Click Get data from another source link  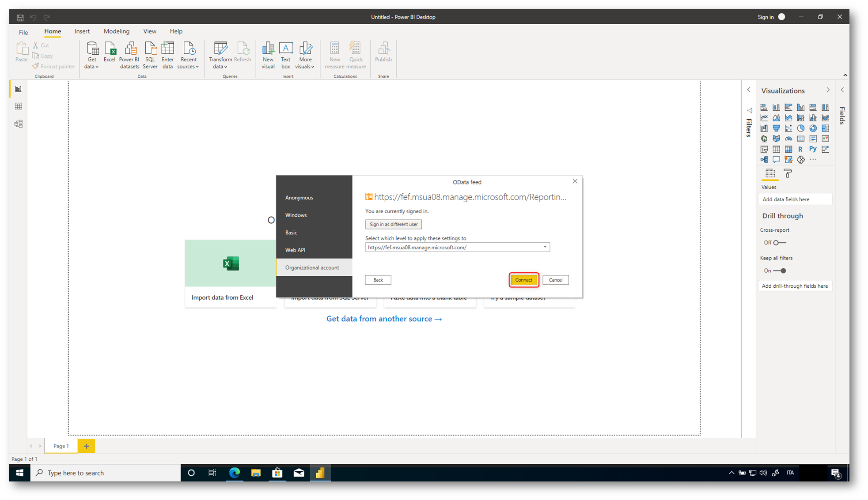384,319
